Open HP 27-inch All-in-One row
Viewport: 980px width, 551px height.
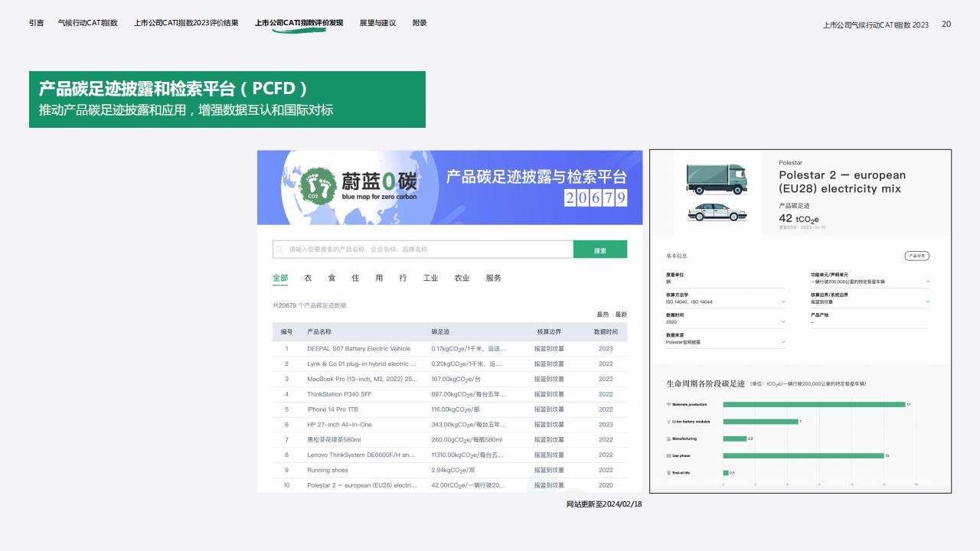coord(449,424)
